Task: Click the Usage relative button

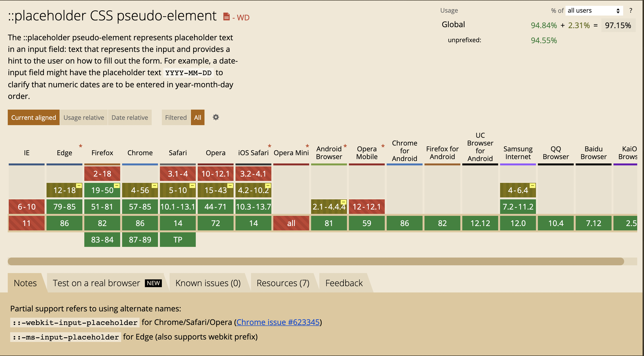Action: pyautogui.click(x=84, y=117)
